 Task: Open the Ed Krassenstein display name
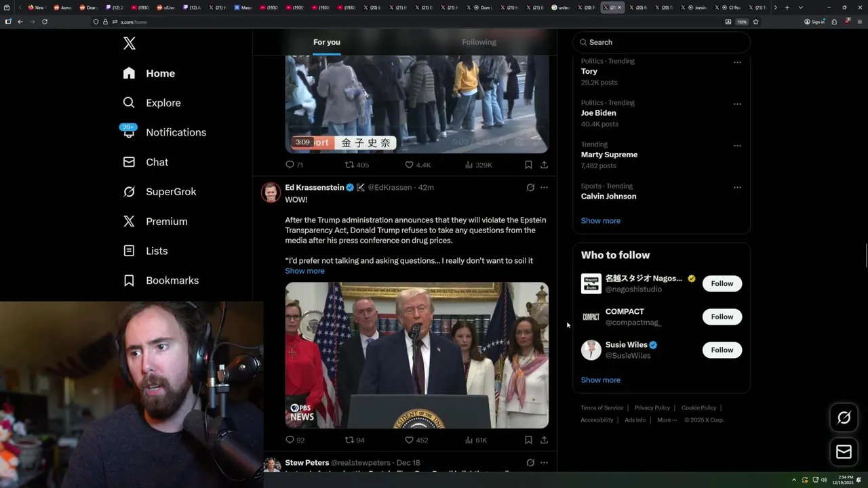[x=315, y=187]
